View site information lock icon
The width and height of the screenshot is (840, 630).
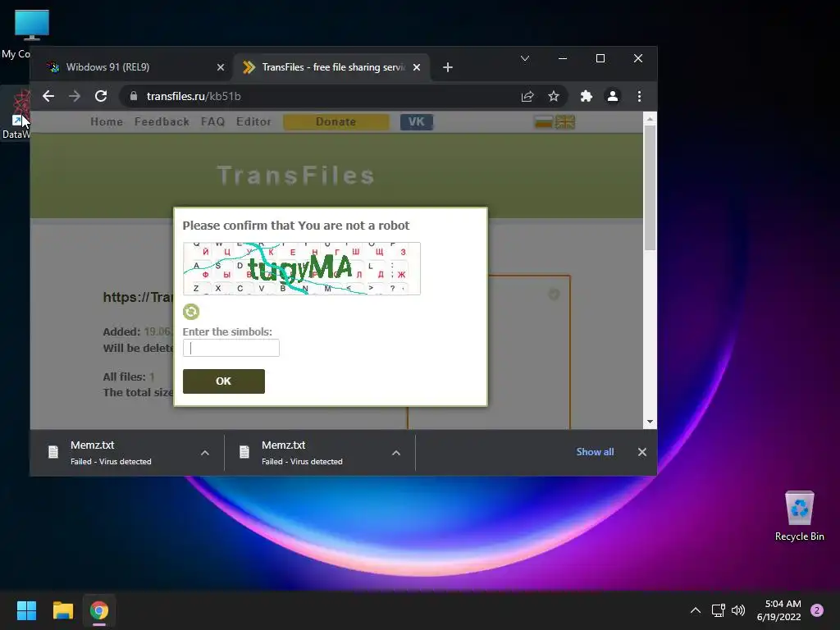tap(134, 96)
